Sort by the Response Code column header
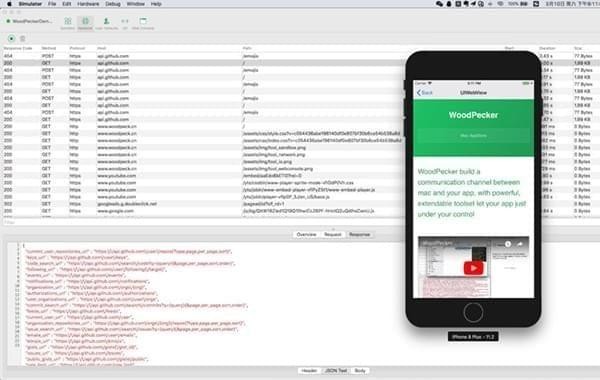The width and height of the screenshot is (600, 380). [18, 48]
